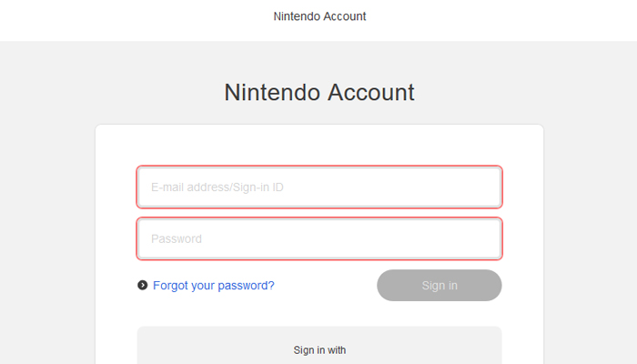Screen dimensions: 637x364
Task: Submit the form with Sign in
Action: [x=439, y=286]
